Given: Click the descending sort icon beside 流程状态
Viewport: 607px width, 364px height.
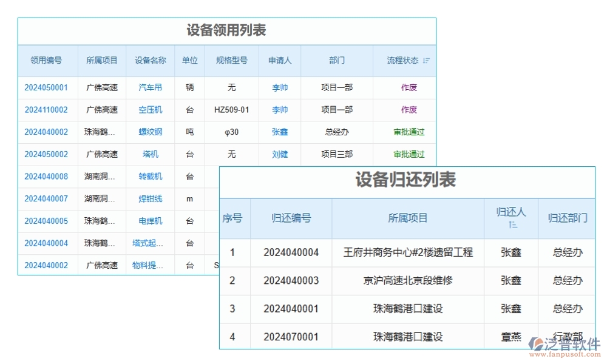Looking at the screenshot, I should coord(427,61).
